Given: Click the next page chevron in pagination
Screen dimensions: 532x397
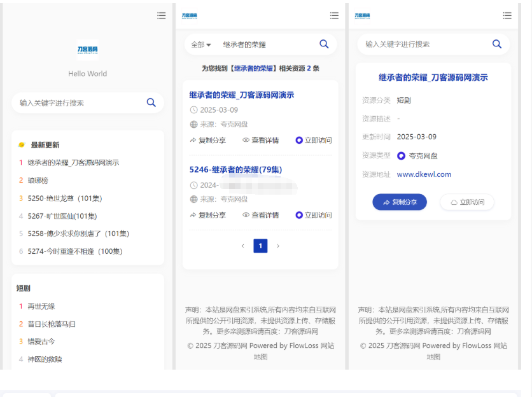Looking at the screenshot, I should coord(278,246).
